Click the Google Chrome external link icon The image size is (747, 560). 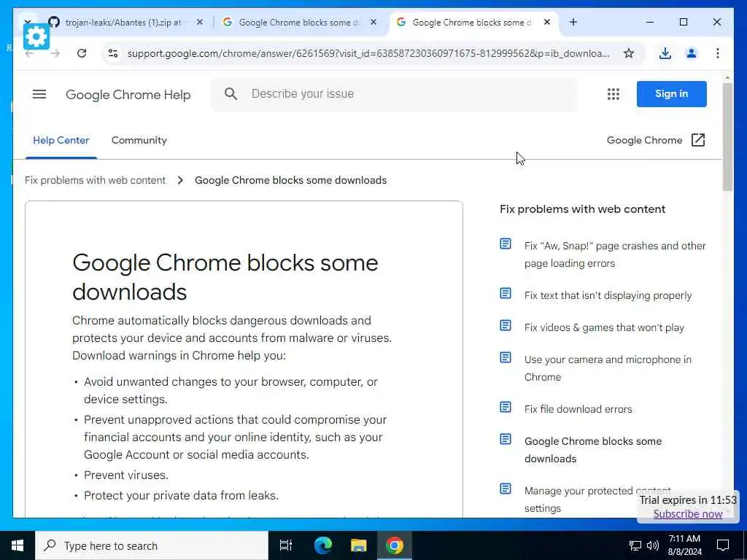point(698,140)
